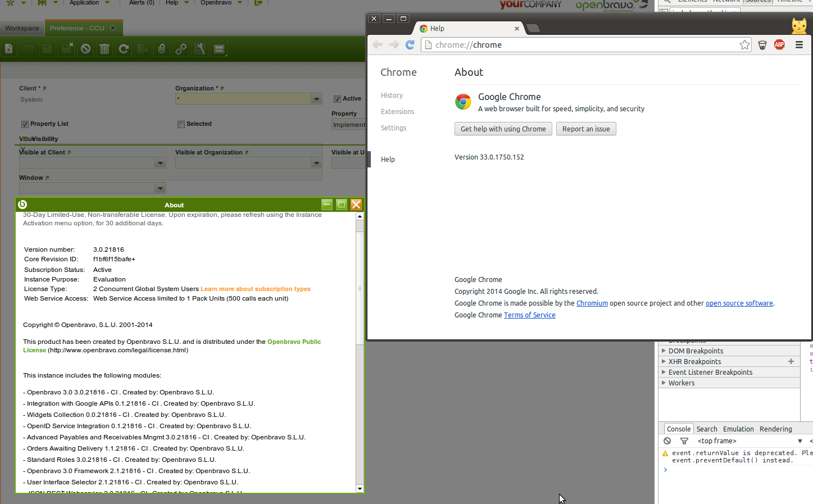Viewport: 813px width, 504px height.
Task: Click the Chrome forward arrow
Action: [x=394, y=45]
